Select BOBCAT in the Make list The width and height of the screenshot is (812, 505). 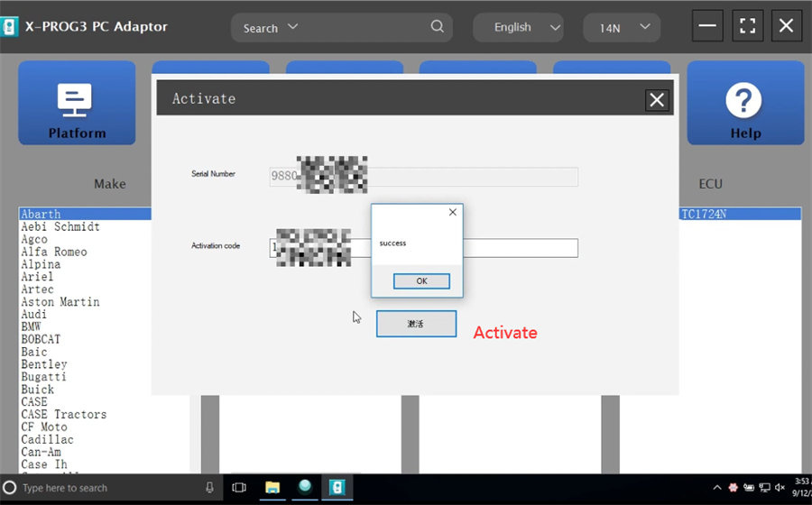(41, 339)
